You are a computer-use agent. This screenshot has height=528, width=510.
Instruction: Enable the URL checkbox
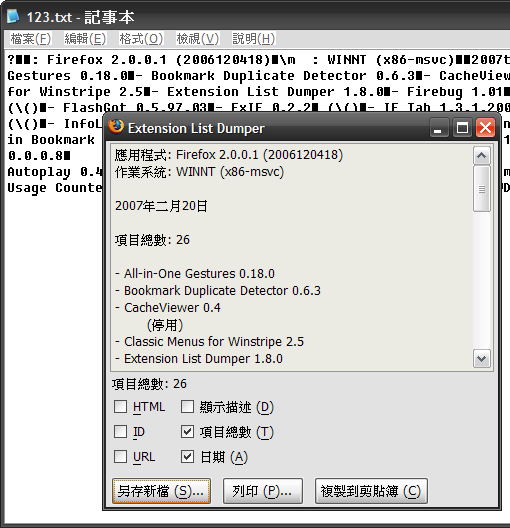(120, 457)
